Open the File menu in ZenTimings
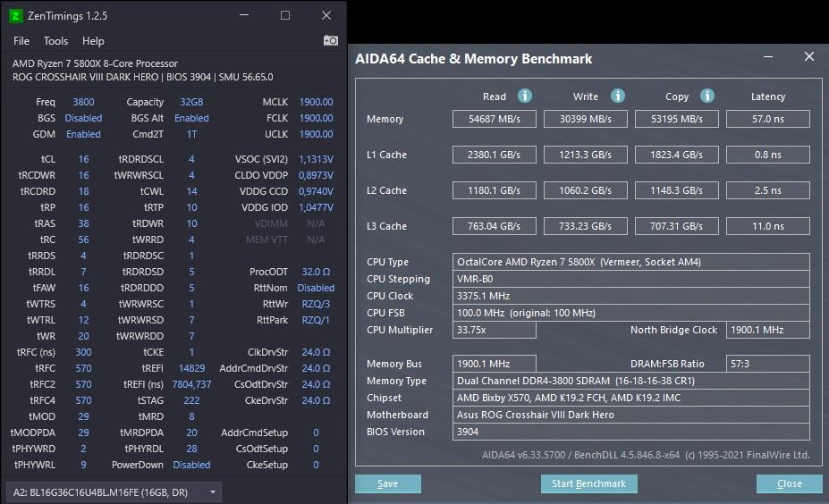This screenshot has width=829, height=504. click(x=21, y=41)
